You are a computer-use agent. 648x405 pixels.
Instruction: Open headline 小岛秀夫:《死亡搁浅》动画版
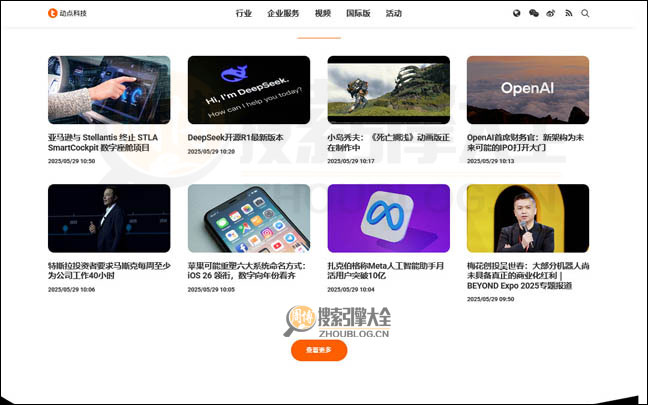click(388, 143)
